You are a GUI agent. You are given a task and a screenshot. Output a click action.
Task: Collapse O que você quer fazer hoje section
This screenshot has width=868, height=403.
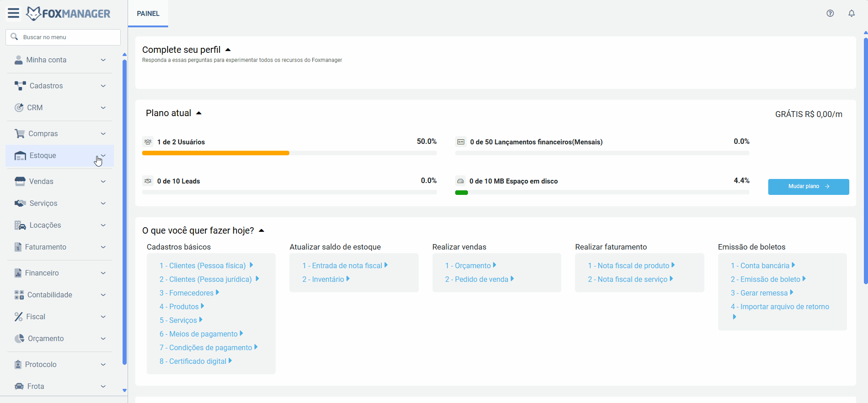point(262,230)
